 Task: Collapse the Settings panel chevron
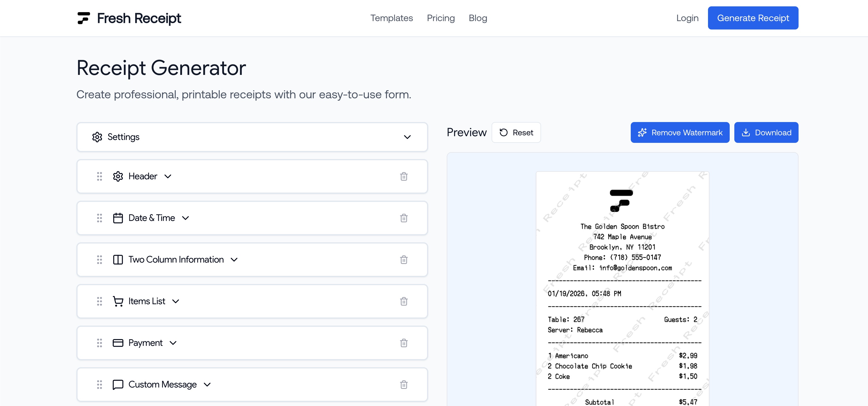point(407,137)
